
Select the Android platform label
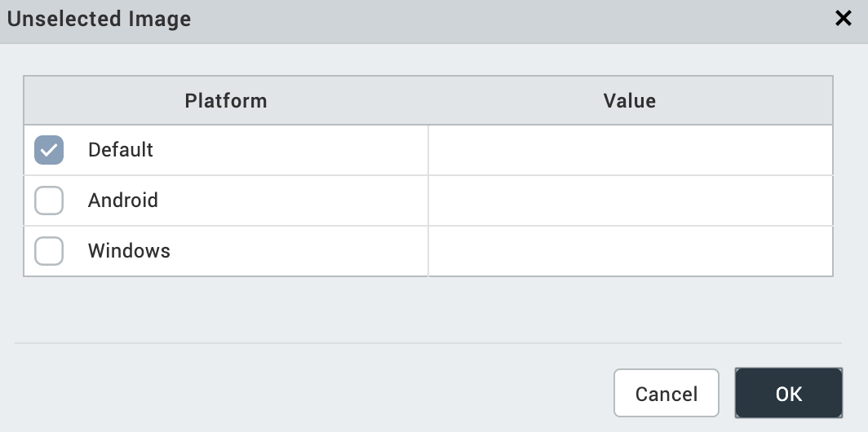pyautogui.click(x=123, y=201)
